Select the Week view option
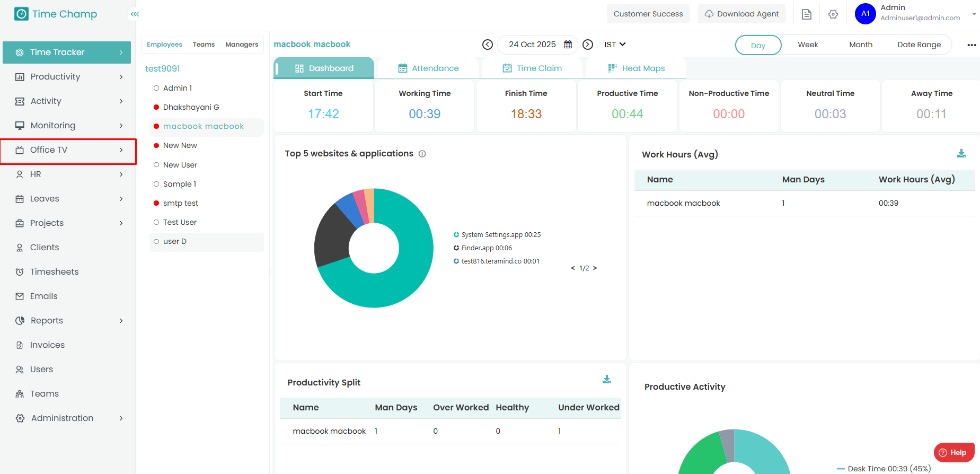Viewport: 980px width, 474px height. (x=808, y=45)
